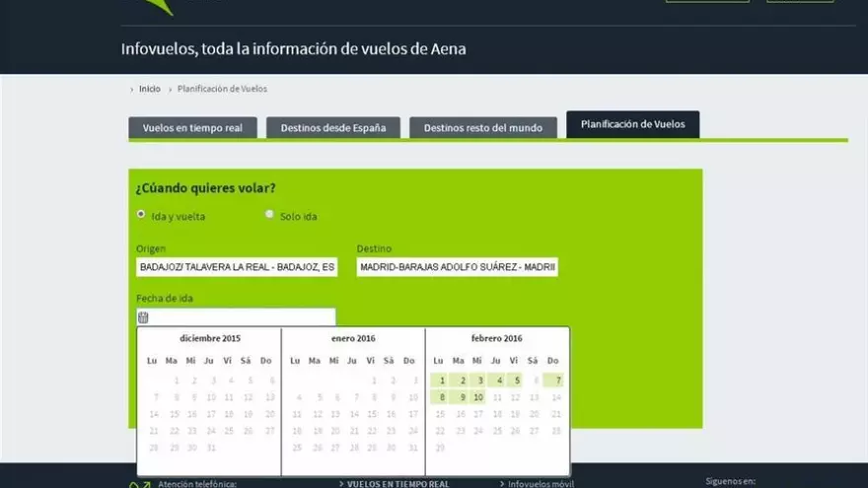Select the Planificación de Vuelos tab
The height and width of the screenshot is (488, 868).
632,124
